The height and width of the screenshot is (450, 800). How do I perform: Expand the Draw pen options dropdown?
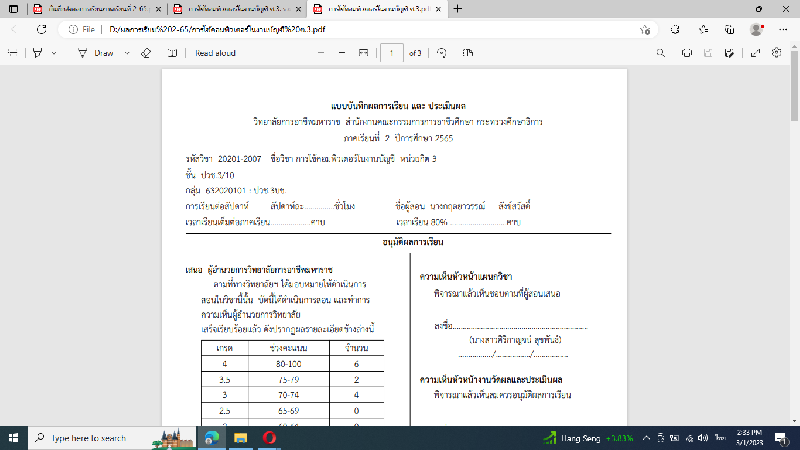click(127, 53)
